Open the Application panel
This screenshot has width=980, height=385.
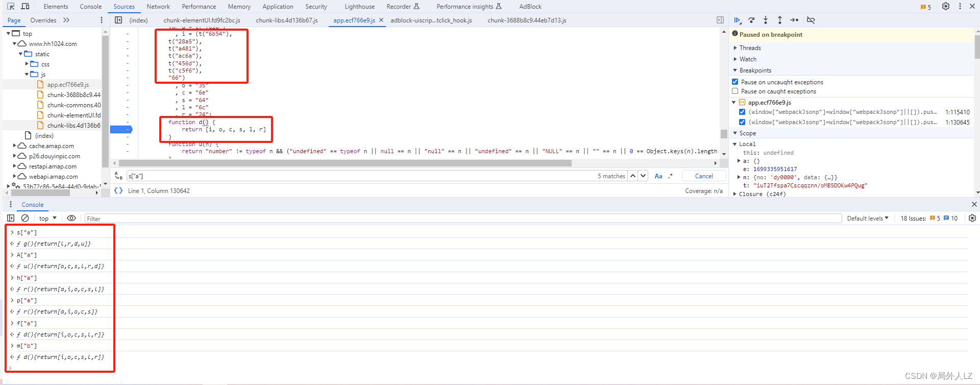pyautogui.click(x=278, y=7)
